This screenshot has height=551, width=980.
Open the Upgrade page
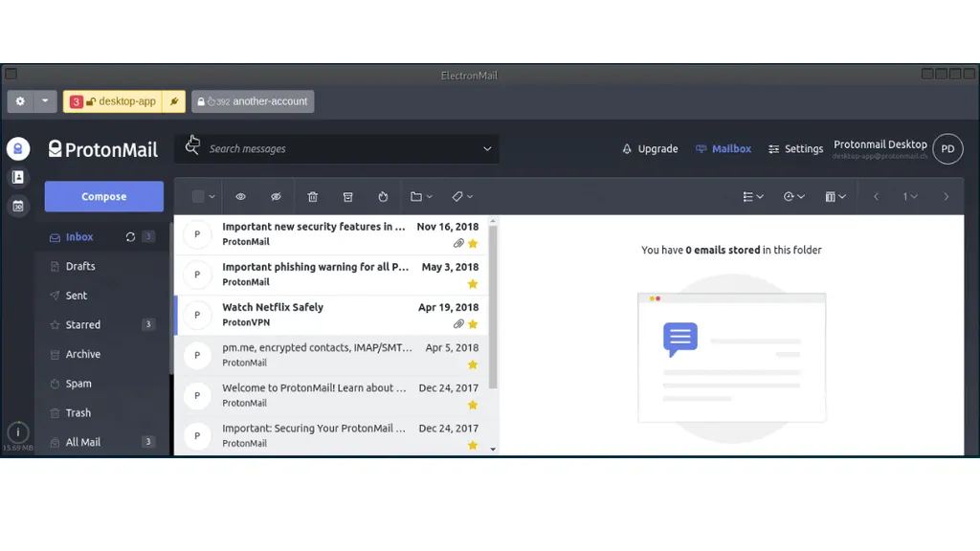pos(650,148)
